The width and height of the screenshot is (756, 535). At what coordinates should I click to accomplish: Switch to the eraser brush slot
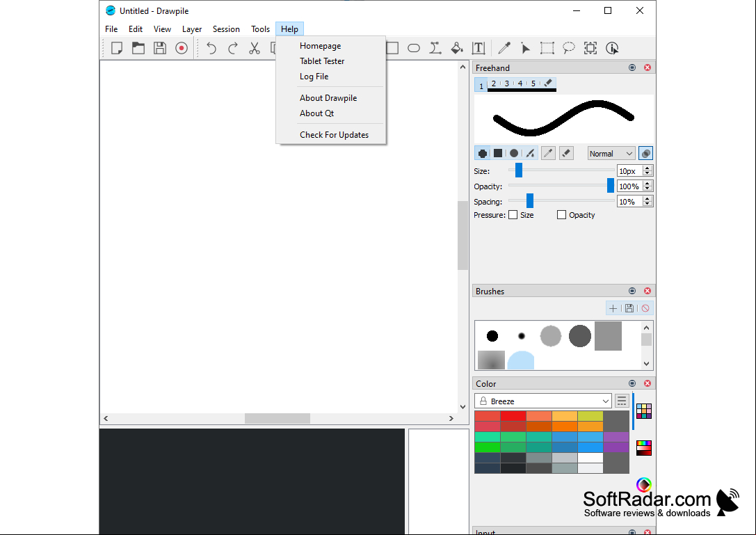click(548, 83)
